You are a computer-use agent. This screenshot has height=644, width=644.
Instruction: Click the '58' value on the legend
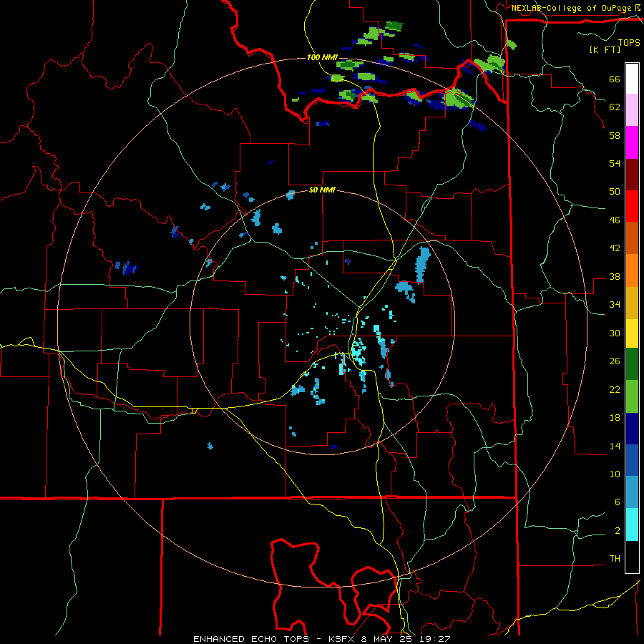click(x=615, y=135)
